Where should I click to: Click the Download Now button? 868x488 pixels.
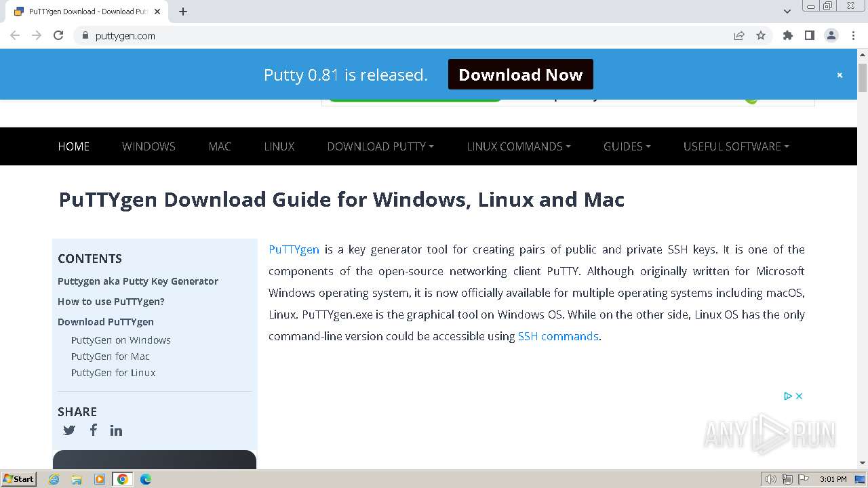coord(521,75)
